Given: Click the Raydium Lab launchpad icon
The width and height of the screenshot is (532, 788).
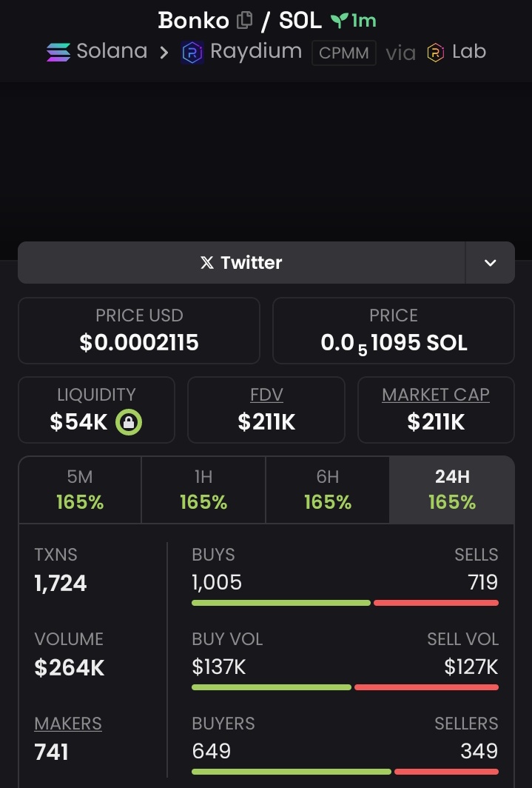Looking at the screenshot, I should (436, 53).
